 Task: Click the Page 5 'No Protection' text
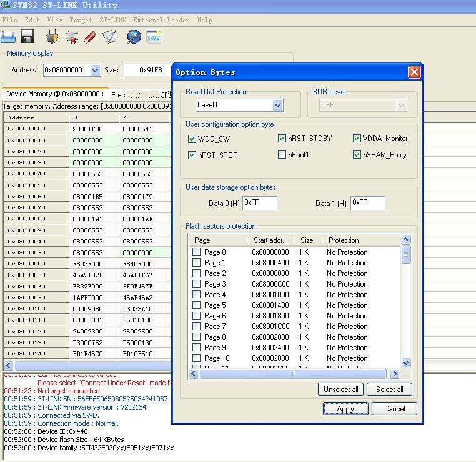click(x=347, y=305)
